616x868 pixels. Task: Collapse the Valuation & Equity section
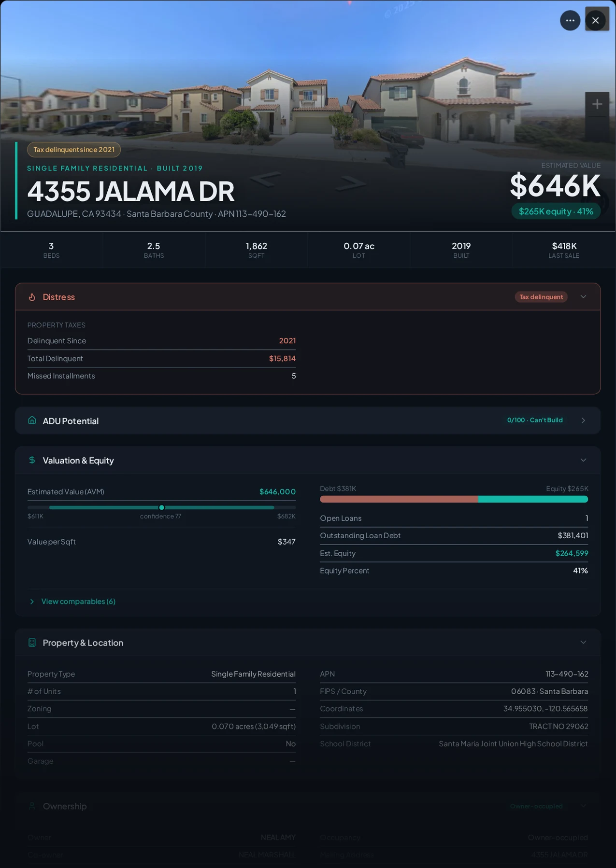pyautogui.click(x=583, y=460)
